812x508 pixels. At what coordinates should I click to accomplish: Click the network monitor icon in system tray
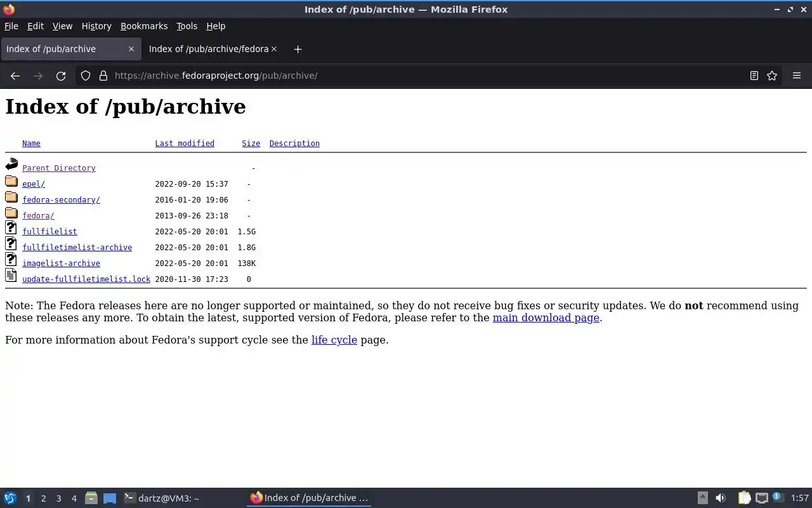click(762, 498)
